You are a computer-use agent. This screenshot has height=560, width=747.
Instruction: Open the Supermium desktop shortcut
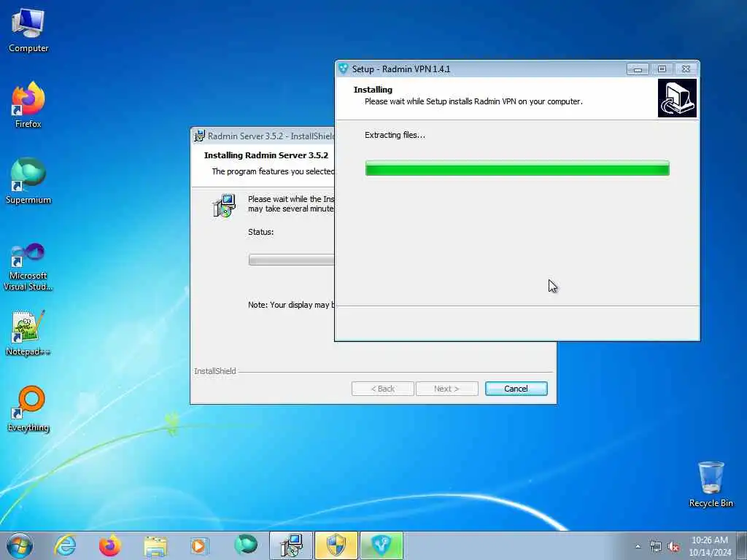[28, 181]
